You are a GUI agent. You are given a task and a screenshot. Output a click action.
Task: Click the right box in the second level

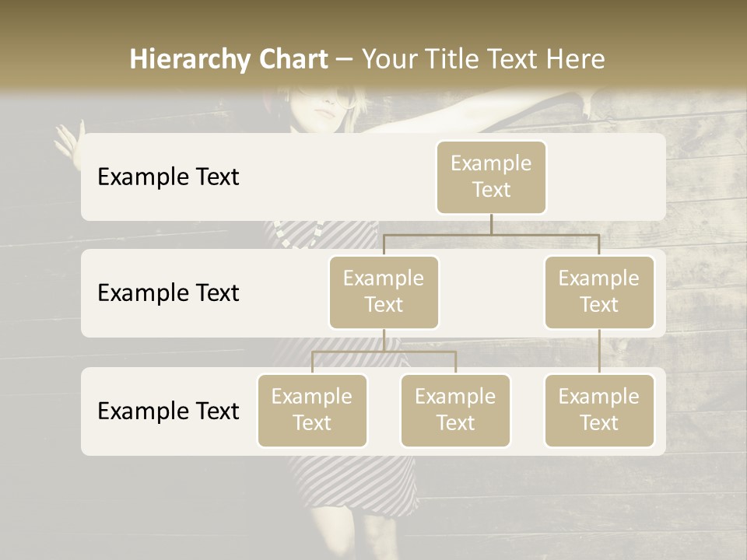[599, 292]
